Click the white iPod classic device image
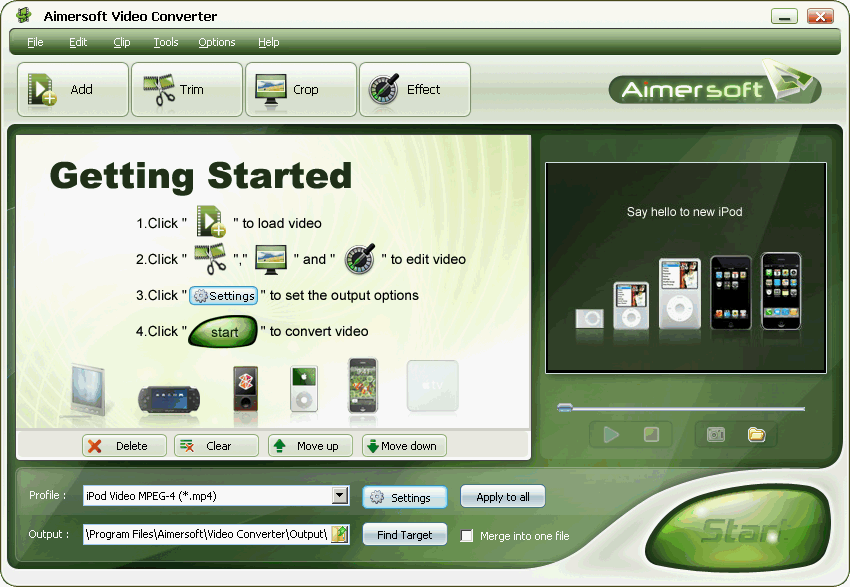 (304, 389)
